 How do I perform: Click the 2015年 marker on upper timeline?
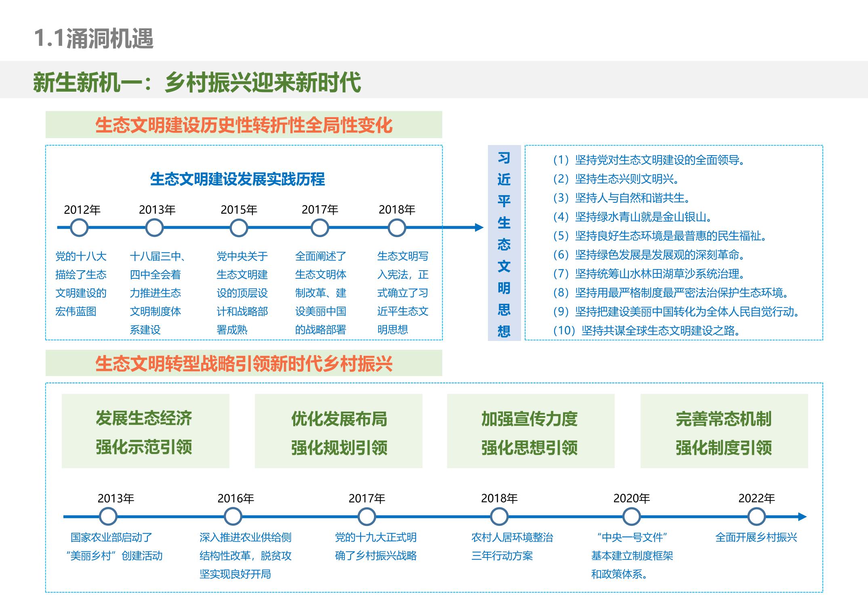click(x=239, y=228)
